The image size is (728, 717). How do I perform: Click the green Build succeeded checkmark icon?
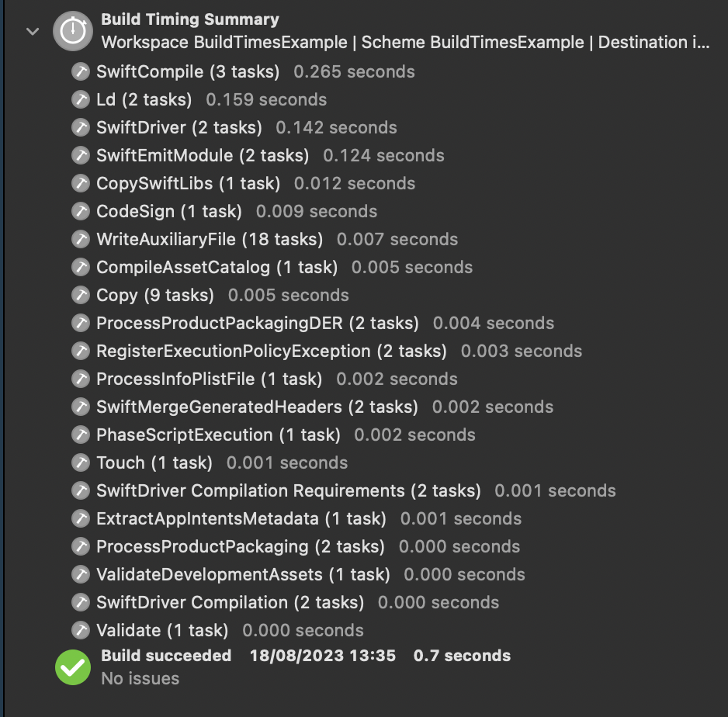[x=71, y=667]
